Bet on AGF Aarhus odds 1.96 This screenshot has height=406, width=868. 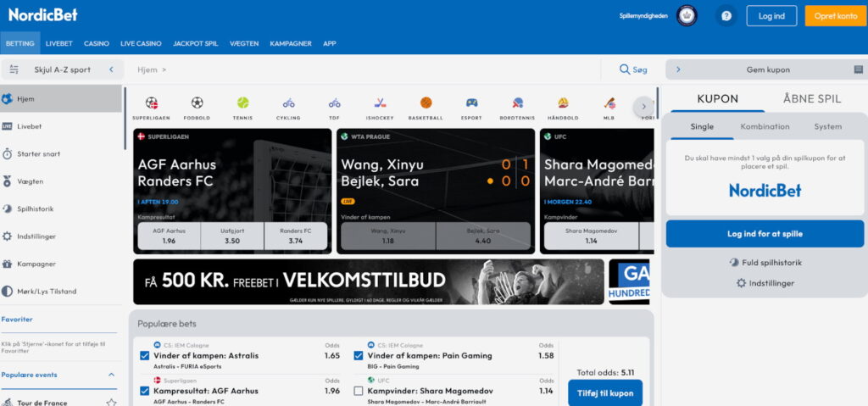pos(169,236)
